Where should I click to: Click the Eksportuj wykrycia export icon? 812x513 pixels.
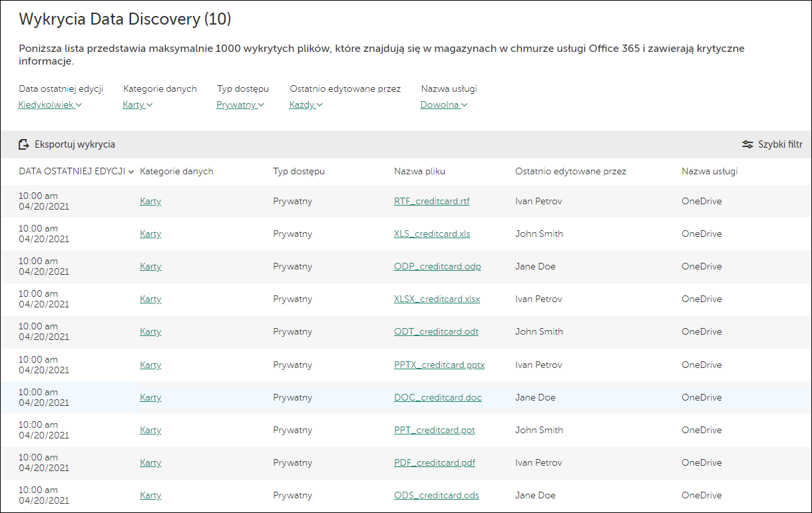pyautogui.click(x=24, y=144)
